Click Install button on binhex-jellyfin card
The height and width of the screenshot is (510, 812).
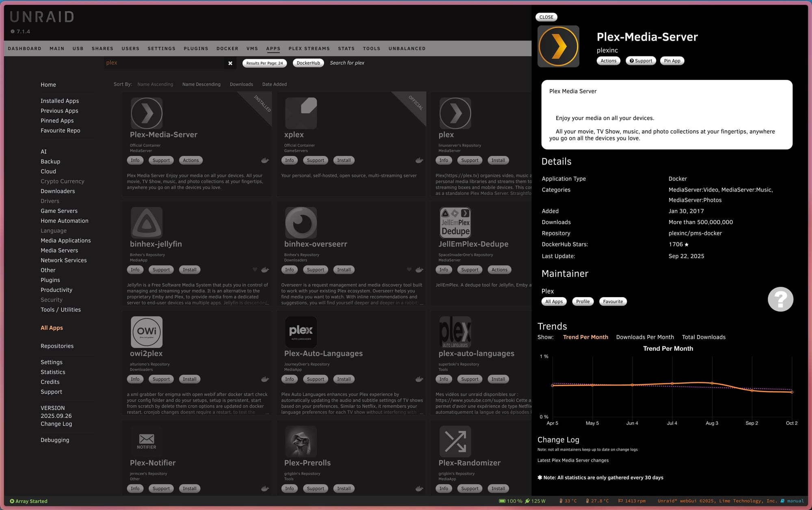(x=189, y=270)
